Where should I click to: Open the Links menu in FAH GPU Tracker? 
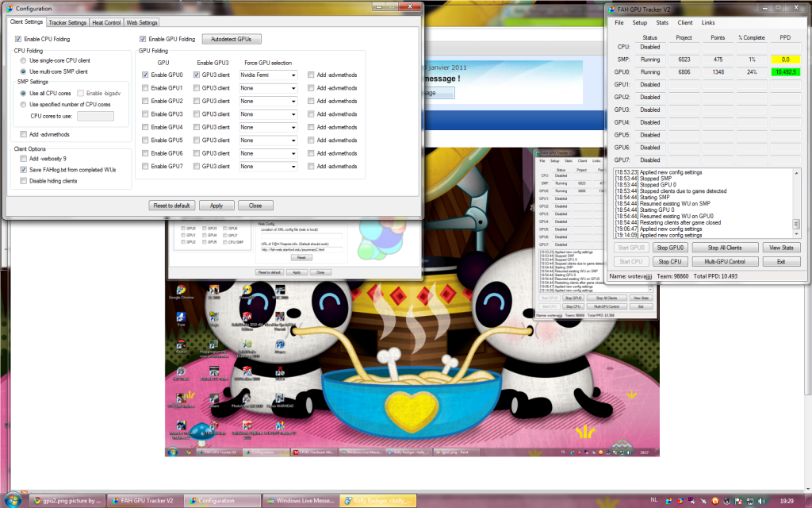[708, 23]
